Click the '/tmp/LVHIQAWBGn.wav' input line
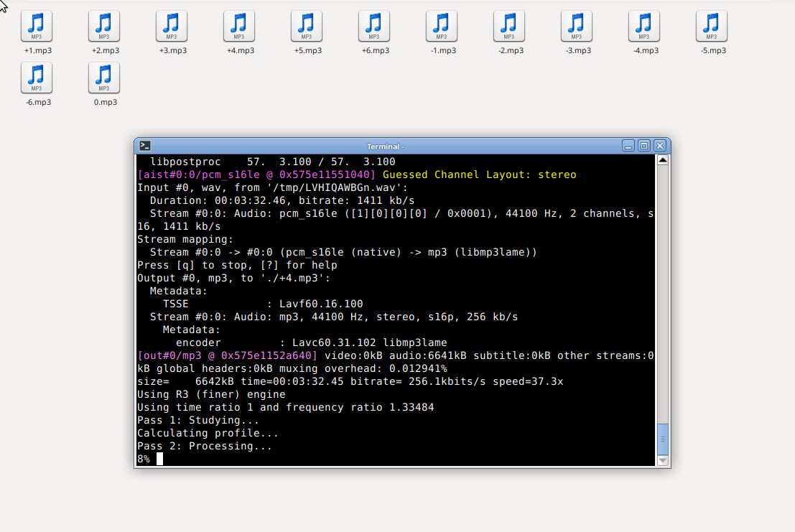Viewport: 795px width, 532px height. pos(272,187)
